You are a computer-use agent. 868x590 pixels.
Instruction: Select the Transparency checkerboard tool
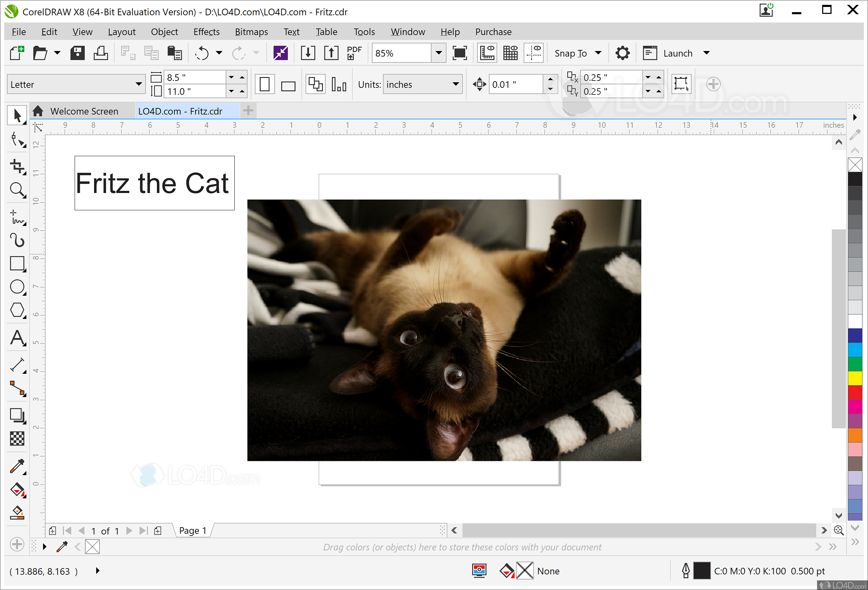click(17, 438)
